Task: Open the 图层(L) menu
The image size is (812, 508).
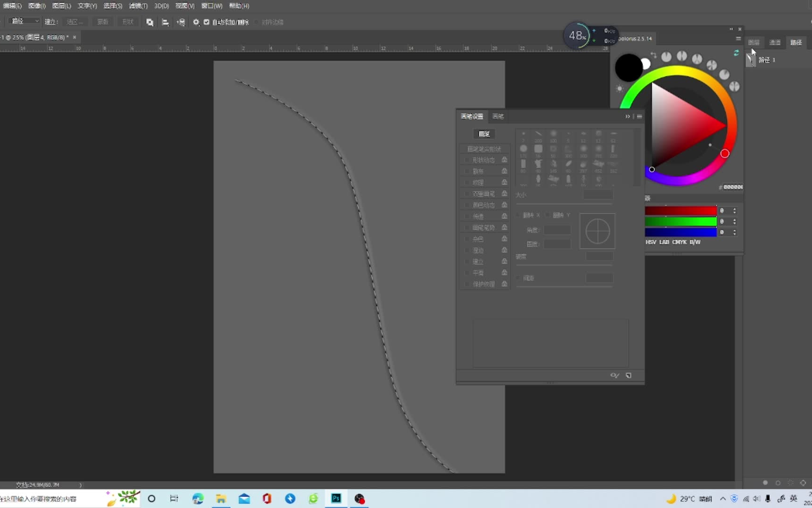Action: pyautogui.click(x=62, y=6)
